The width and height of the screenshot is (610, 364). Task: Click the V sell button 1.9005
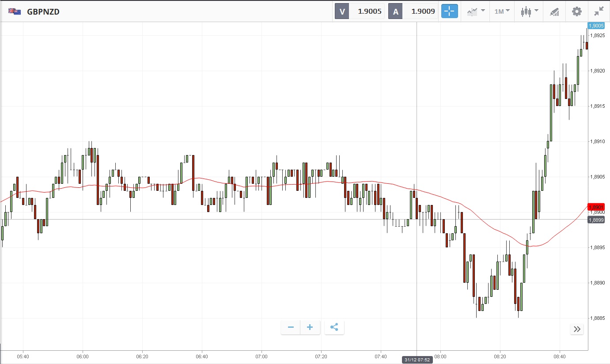[360, 11]
